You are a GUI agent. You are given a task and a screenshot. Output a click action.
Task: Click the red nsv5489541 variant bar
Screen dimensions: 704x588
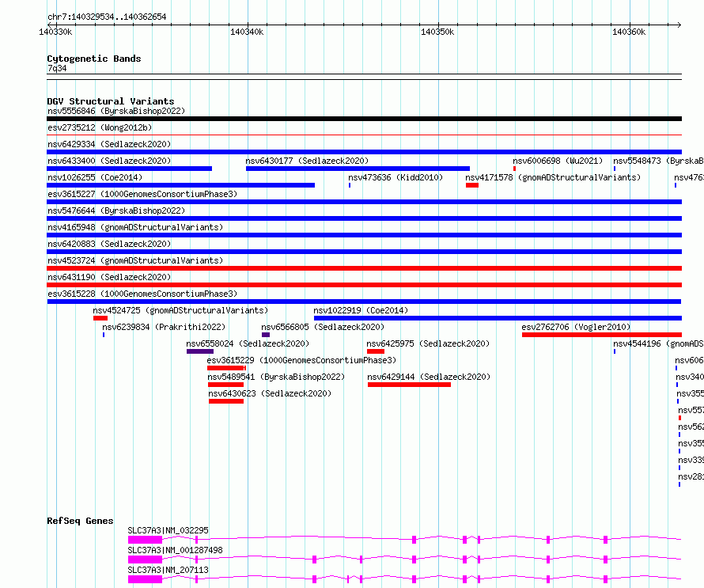click(x=226, y=385)
